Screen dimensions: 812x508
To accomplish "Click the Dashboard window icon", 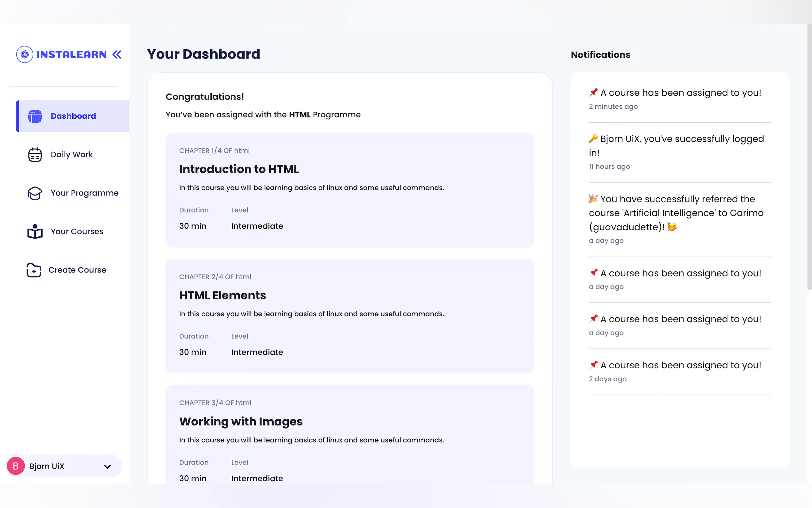I will click(35, 116).
